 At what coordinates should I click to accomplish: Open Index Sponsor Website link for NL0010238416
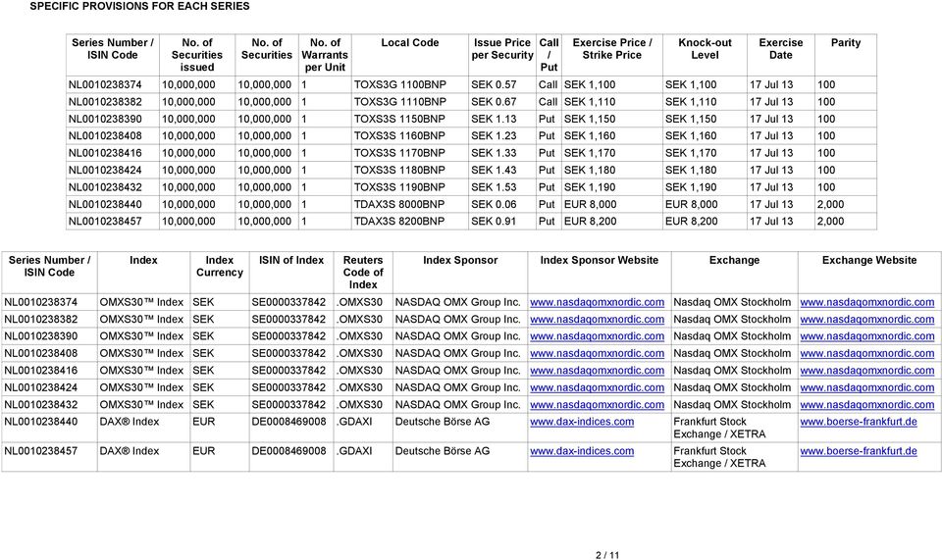pyautogui.click(x=598, y=371)
